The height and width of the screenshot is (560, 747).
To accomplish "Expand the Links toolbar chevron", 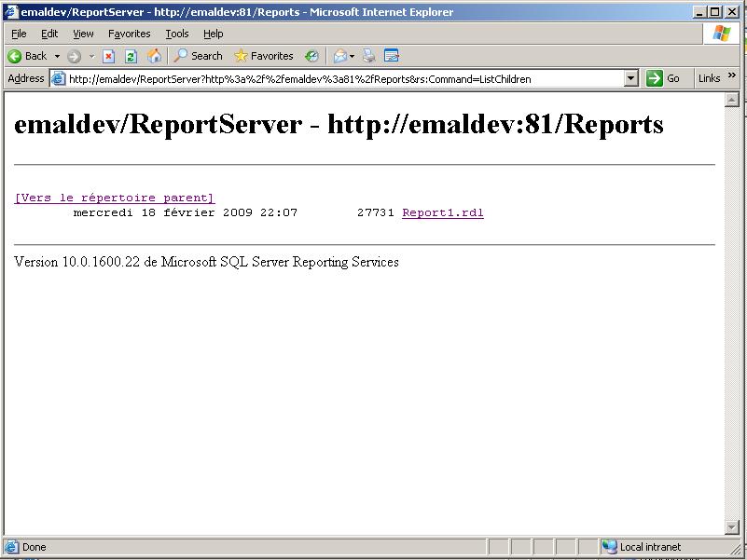I will [732, 75].
